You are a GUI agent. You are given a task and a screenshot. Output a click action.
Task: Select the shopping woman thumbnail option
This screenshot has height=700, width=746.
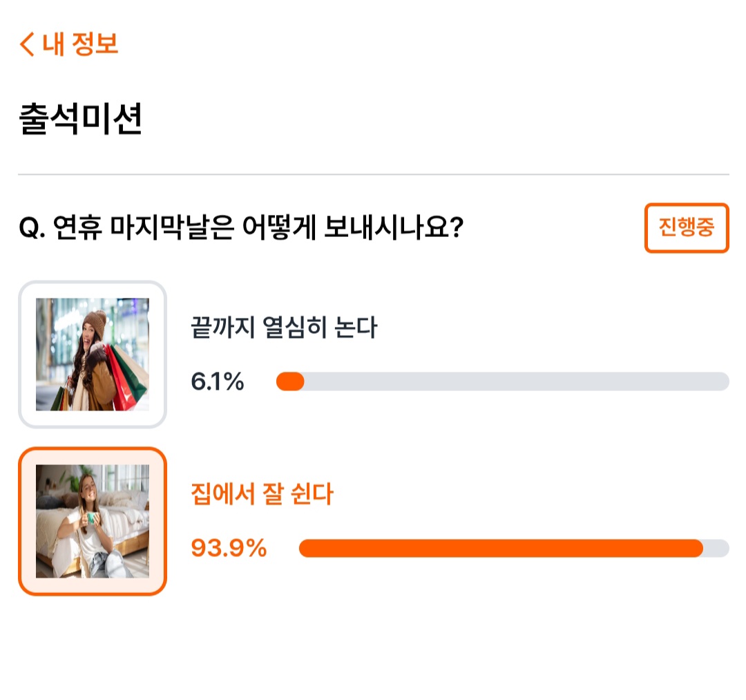(93, 354)
